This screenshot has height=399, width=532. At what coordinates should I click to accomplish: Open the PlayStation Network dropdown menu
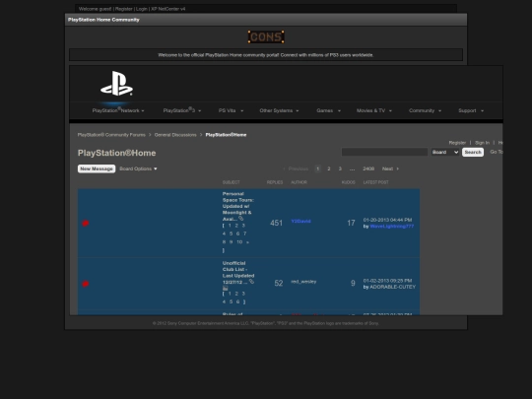pyautogui.click(x=118, y=110)
